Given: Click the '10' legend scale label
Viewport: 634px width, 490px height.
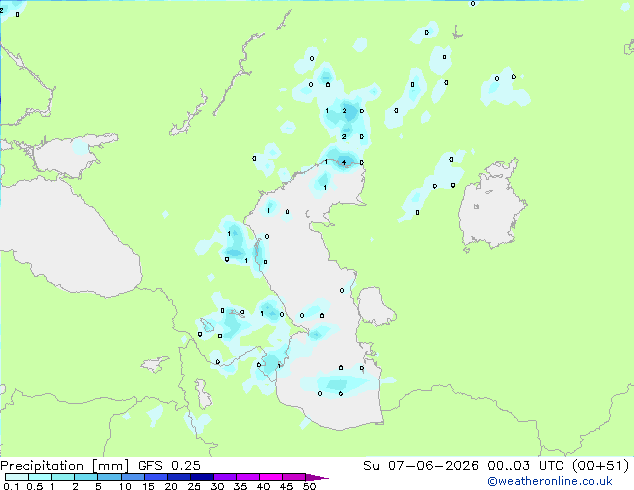Looking at the screenshot, I should coord(125,486).
